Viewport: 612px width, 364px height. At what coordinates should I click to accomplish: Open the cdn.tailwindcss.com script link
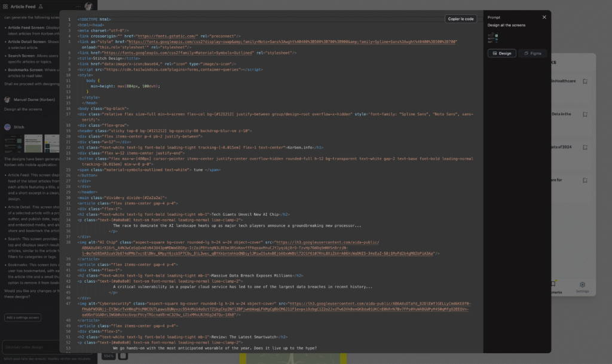[173, 70]
